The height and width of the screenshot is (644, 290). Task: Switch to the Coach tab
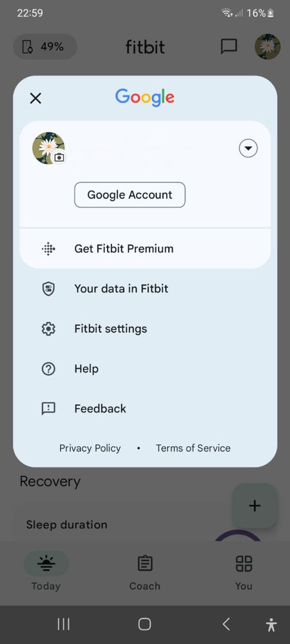click(144, 572)
